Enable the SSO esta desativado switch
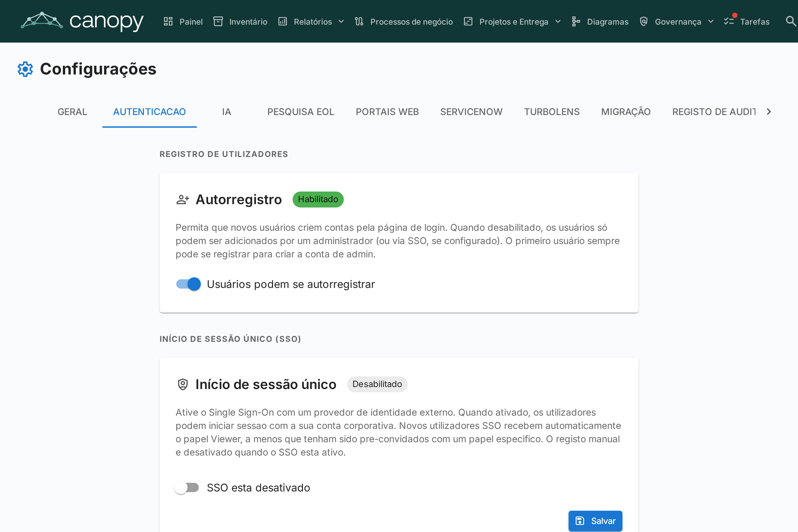 (x=187, y=487)
